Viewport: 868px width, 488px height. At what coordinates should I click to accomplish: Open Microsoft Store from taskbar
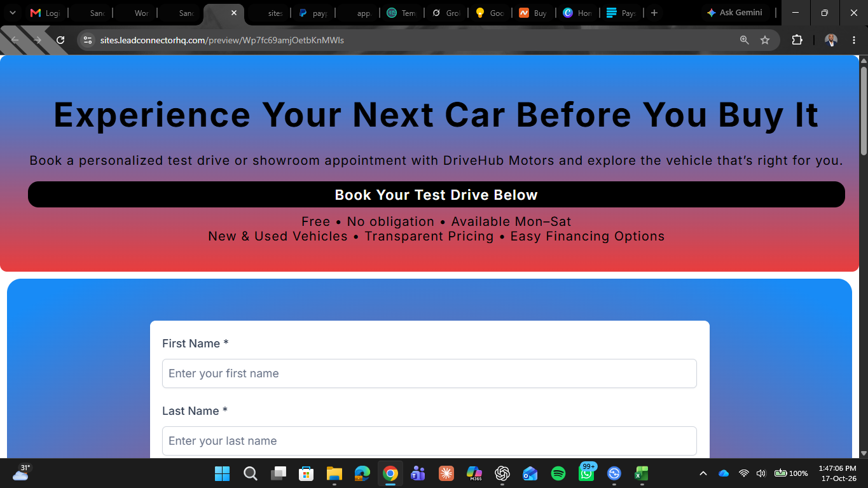click(x=306, y=473)
